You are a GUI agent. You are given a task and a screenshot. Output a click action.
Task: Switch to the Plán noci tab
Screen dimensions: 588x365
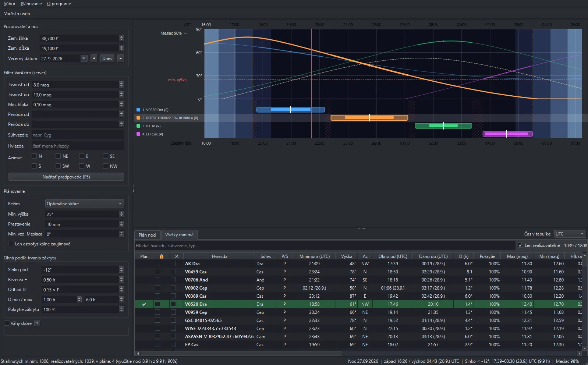[x=148, y=235]
